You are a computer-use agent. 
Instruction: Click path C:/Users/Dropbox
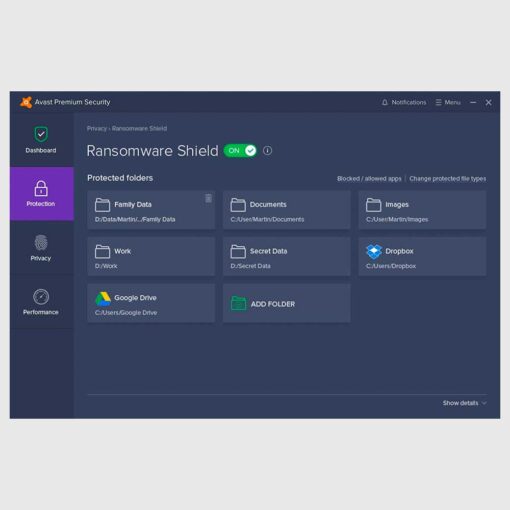(391, 266)
